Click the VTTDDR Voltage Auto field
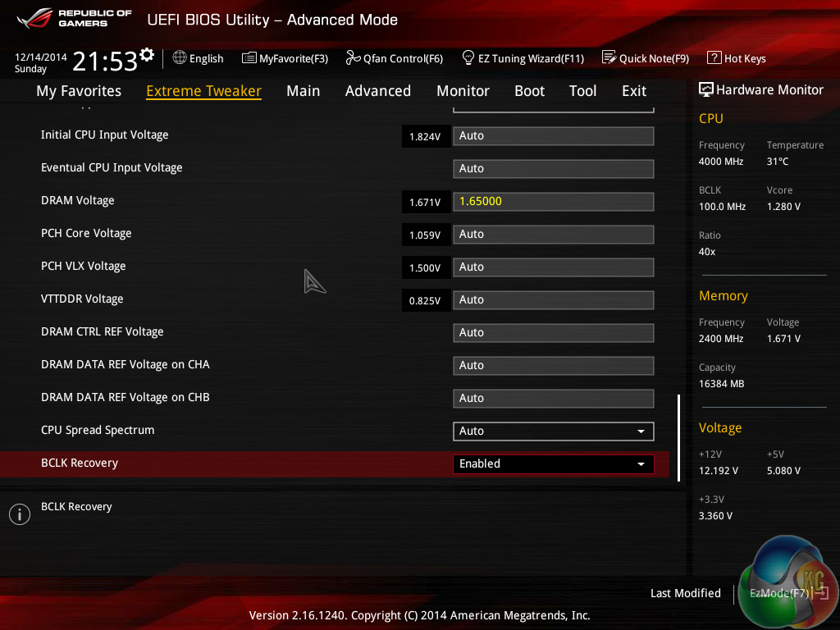Screen dimensions: 840x630 pos(554,300)
